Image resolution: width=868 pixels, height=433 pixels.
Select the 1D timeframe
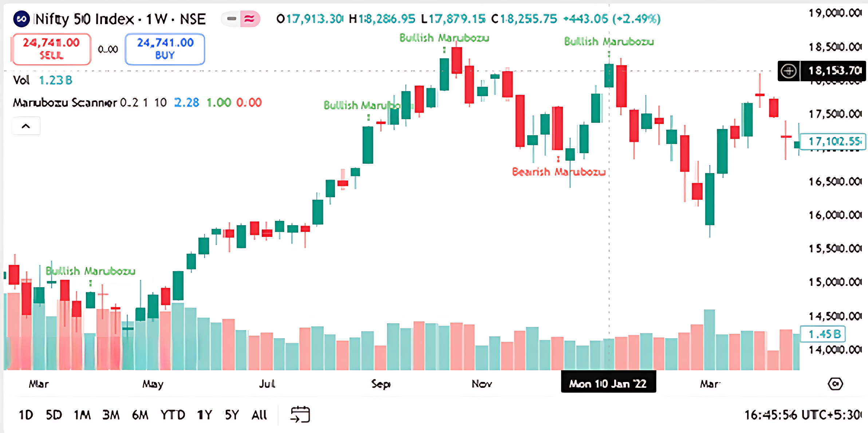pos(26,414)
